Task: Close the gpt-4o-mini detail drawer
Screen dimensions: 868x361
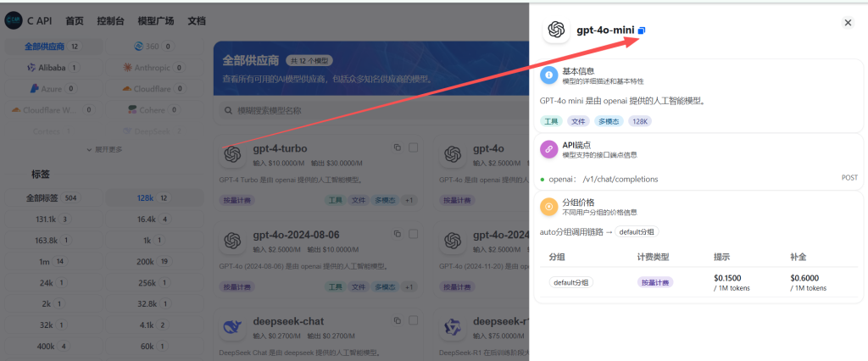Action: click(x=848, y=23)
